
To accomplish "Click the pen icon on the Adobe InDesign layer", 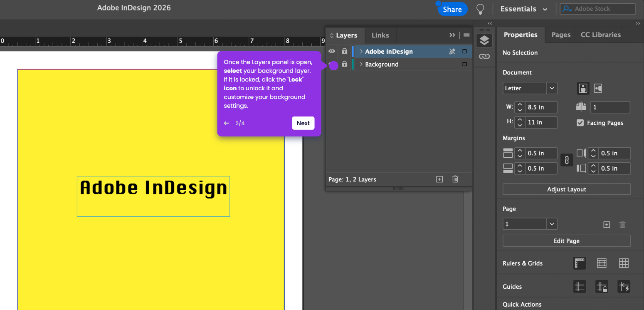I will pos(452,52).
